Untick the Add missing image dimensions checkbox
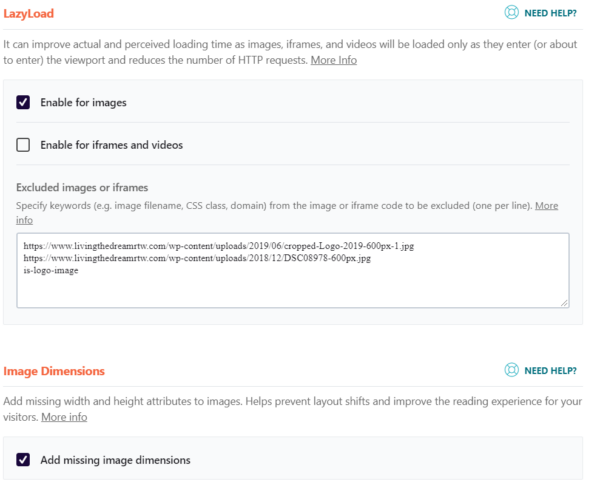The image size is (600, 493). (x=23, y=460)
